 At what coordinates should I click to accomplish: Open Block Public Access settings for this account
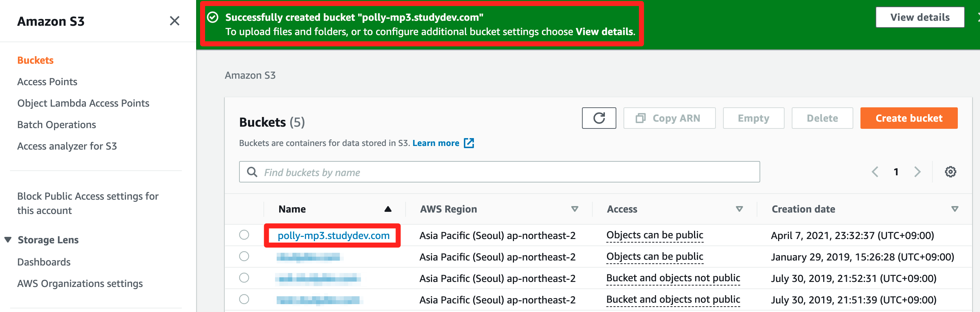(x=87, y=203)
